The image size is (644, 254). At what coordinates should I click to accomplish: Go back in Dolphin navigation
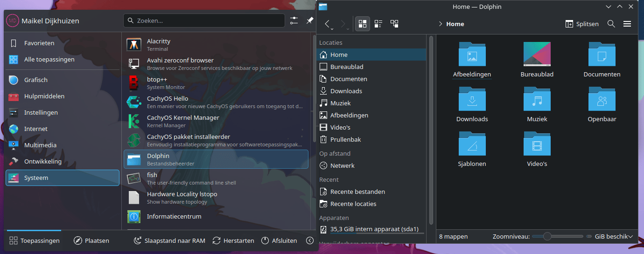pyautogui.click(x=328, y=24)
